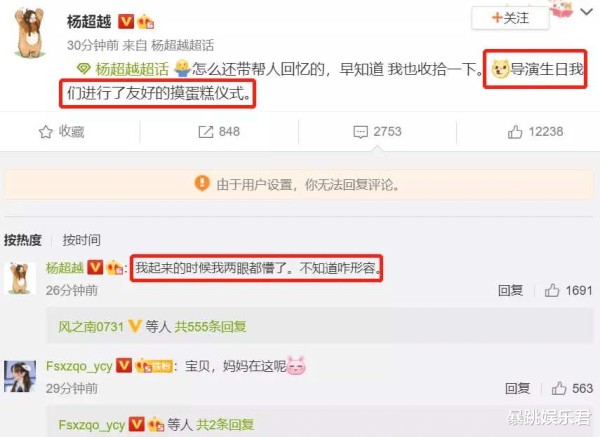Screen dimensions: 600x437
Task: Reply to 杨超越's comment
Action: 510,290
